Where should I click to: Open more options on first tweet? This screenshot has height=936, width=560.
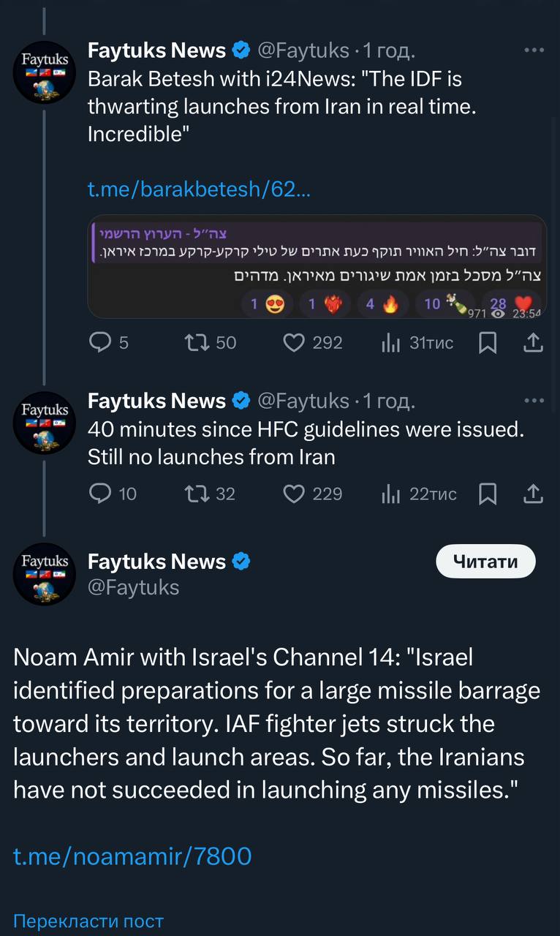click(534, 50)
